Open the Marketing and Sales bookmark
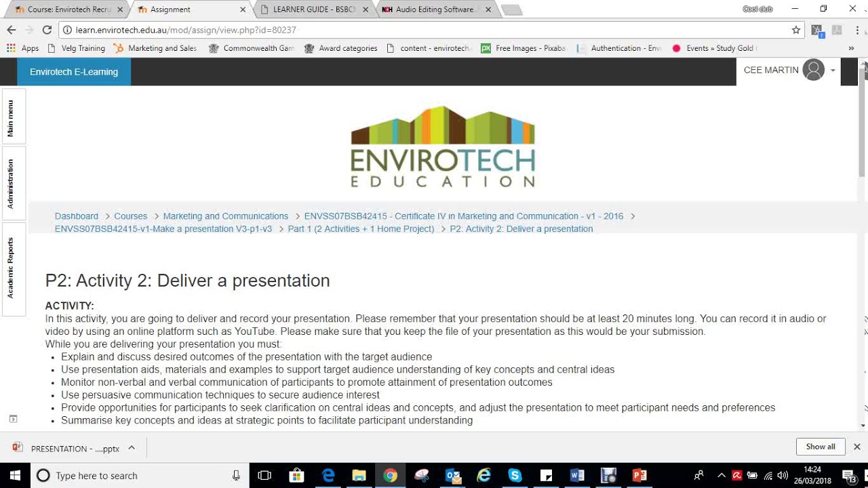868x488 pixels. [x=155, y=48]
